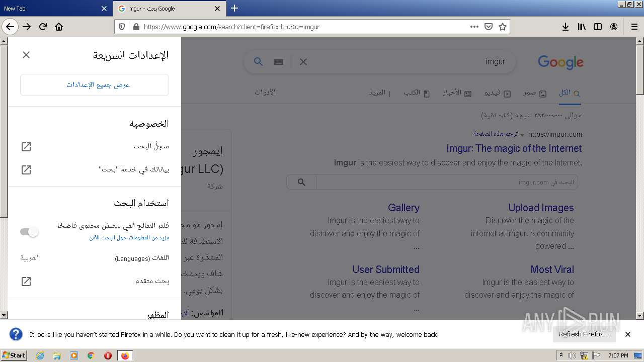Open Windows Start menu
This screenshot has height=362, width=644.
(14, 355)
